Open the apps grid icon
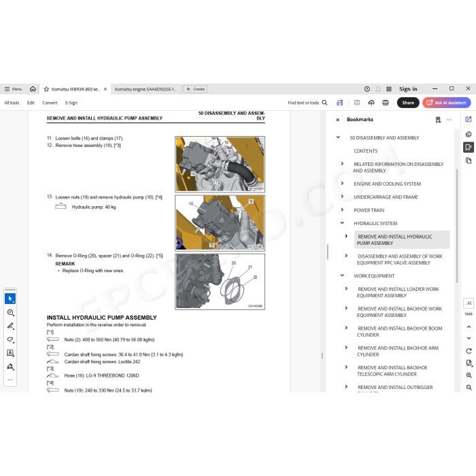The image size is (476, 476). (389, 89)
